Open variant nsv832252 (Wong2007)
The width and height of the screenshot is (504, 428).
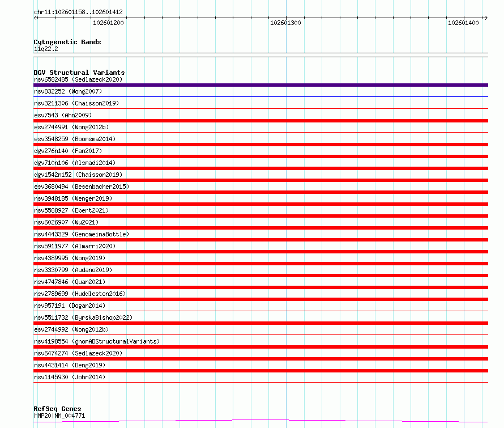coord(68,91)
